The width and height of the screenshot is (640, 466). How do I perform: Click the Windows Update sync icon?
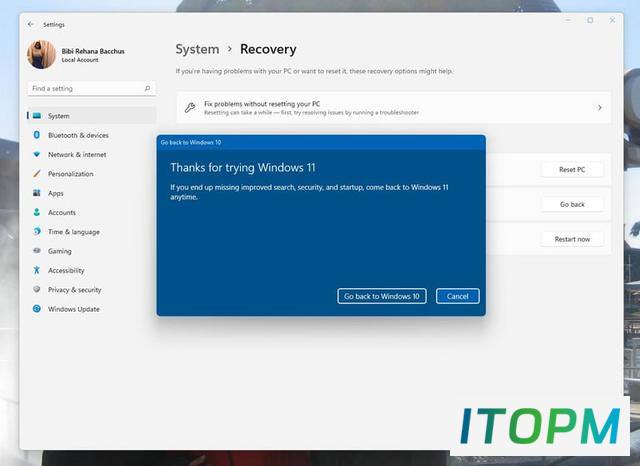pyautogui.click(x=37, y=309)
